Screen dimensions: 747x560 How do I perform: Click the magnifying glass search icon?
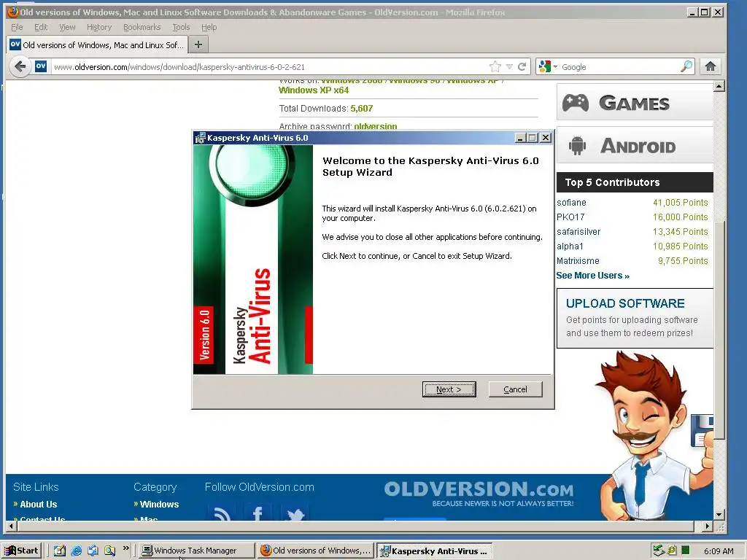pyautogui.click(x=686, y=66)
